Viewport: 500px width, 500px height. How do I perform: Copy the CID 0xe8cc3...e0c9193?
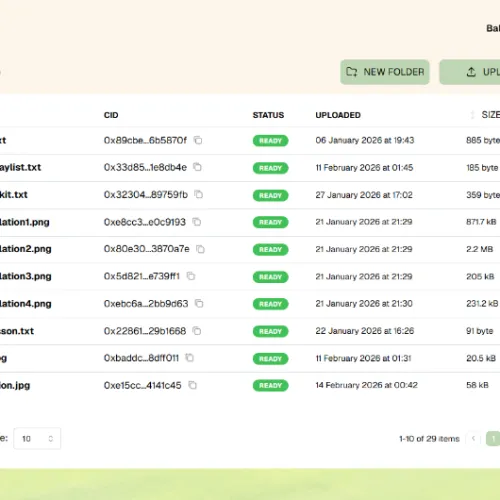tap(197, 222)
